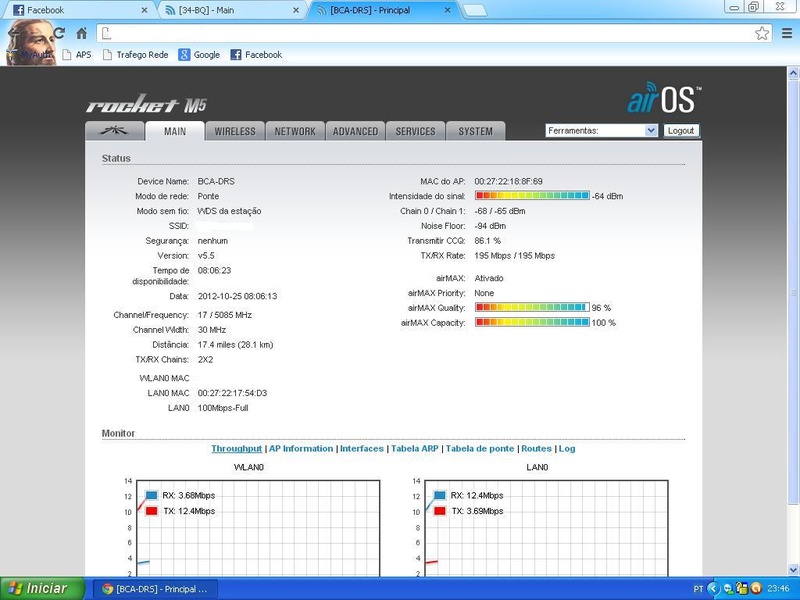The image size is (800, 600).
Task: Click the Rocket M5 logo
Action: click(x=146, y=104)
